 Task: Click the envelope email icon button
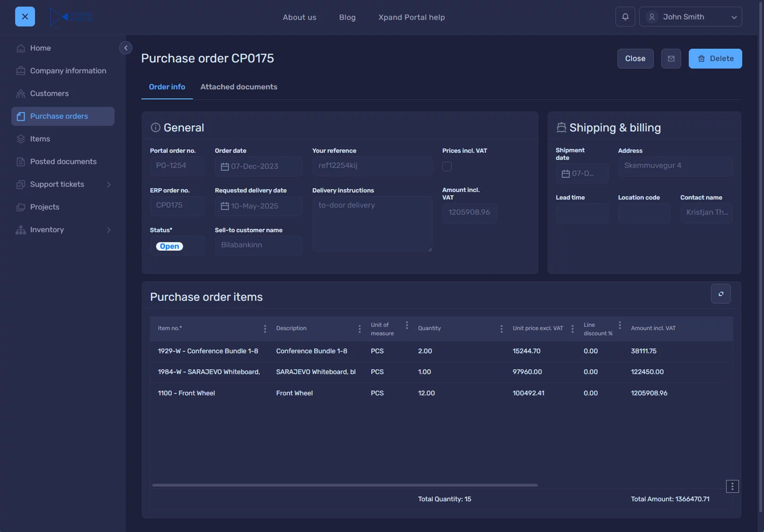[670, 59]
